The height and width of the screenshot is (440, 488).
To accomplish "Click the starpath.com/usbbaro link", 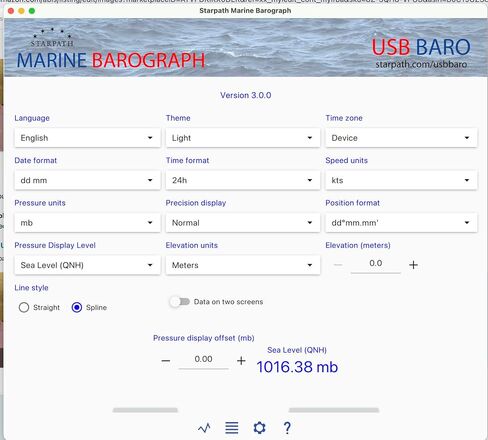I will (421, 64).
